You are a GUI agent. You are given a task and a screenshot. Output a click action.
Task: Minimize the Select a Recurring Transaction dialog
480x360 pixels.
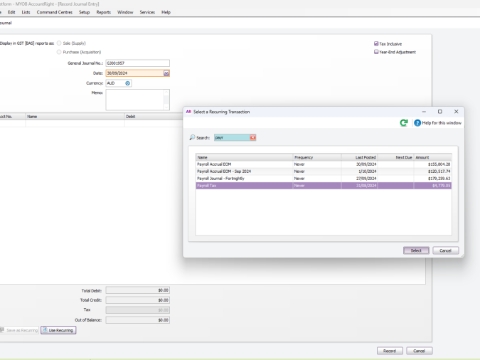[x=424, y=112]
